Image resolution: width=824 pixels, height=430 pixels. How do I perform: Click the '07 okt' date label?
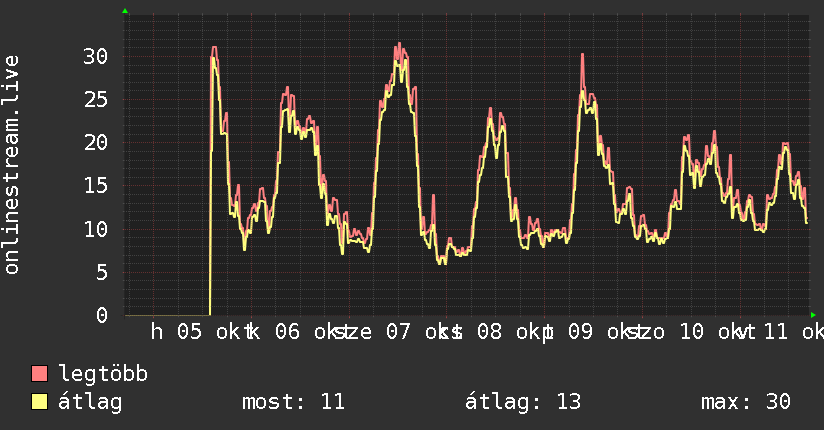418,332
